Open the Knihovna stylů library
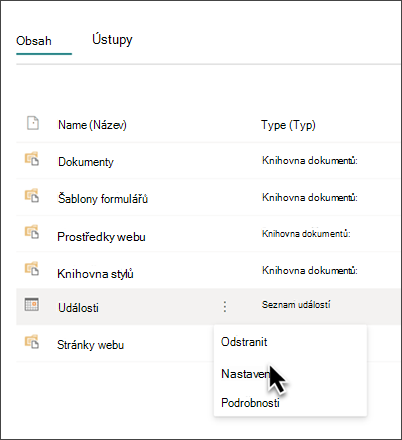The width and height of the screenshot is (402, 440). pos(95,274)
